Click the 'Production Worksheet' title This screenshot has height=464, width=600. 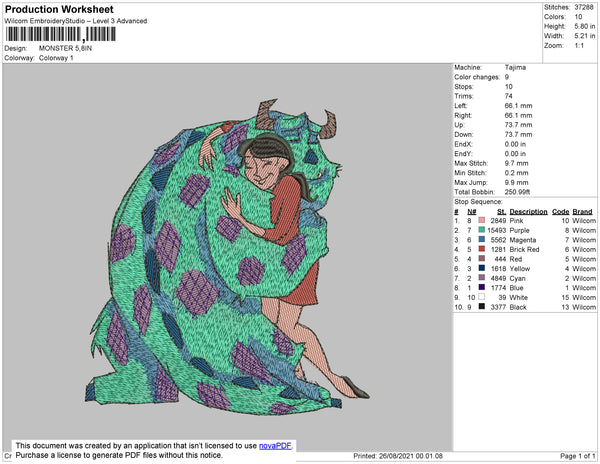[59, 10]
